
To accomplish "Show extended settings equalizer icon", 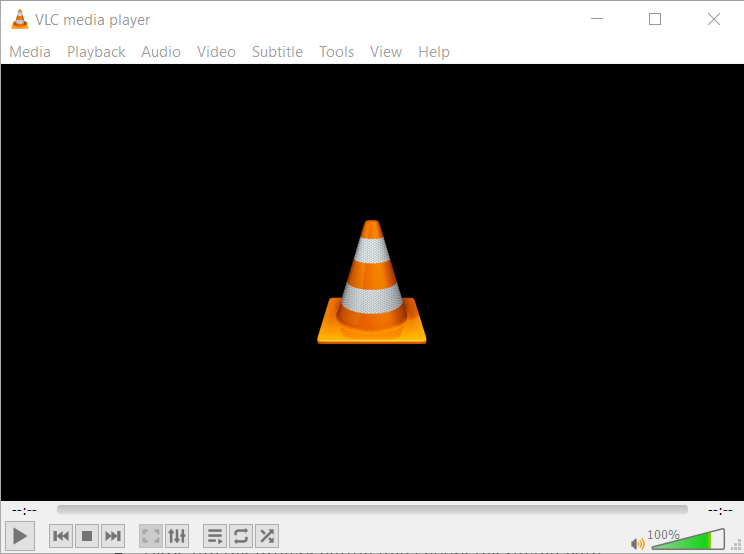I will point(177,536).
